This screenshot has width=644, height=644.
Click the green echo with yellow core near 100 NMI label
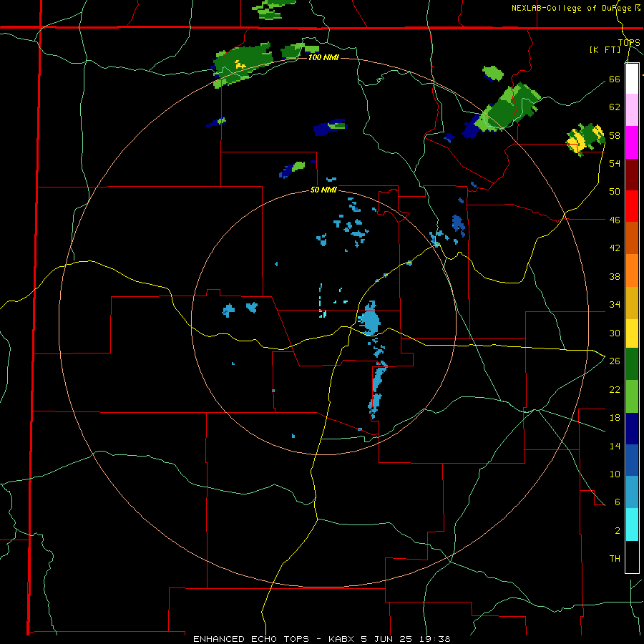[x=243, y=64]
